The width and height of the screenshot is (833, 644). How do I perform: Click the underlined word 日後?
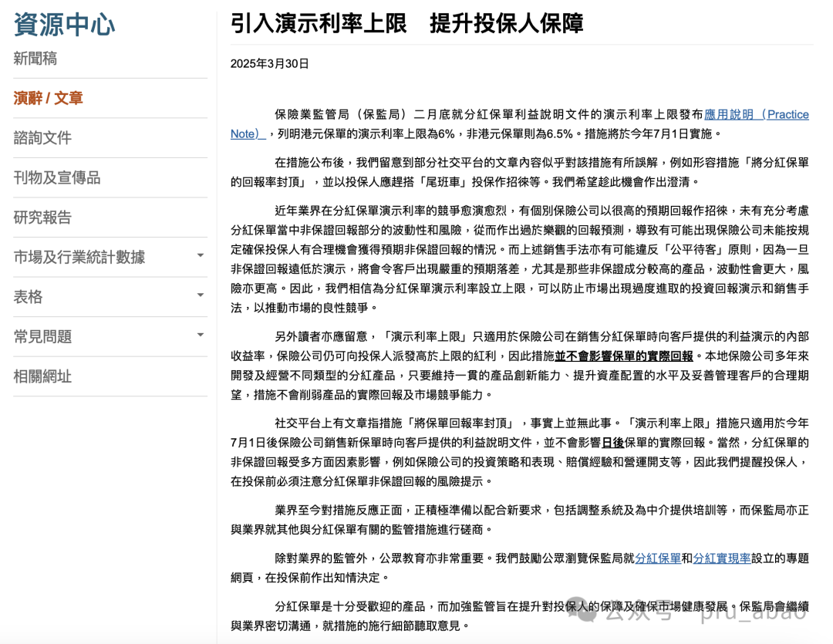pyautogui.click(x=612, y=443)
